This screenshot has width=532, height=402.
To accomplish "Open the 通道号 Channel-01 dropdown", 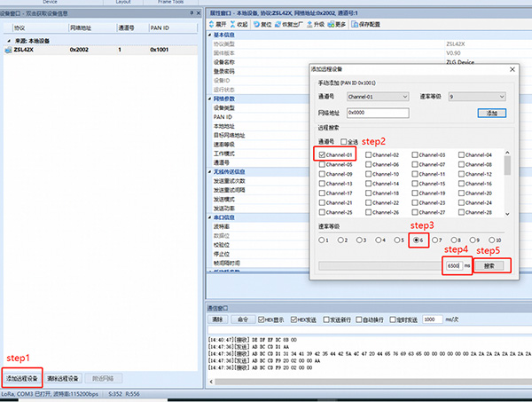I will [x=379, y=96].
